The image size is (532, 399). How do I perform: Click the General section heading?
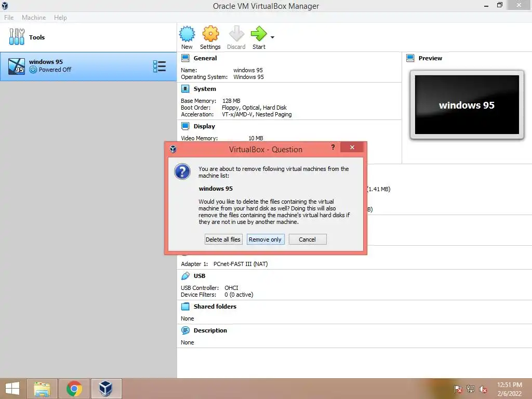pos(205,58)
